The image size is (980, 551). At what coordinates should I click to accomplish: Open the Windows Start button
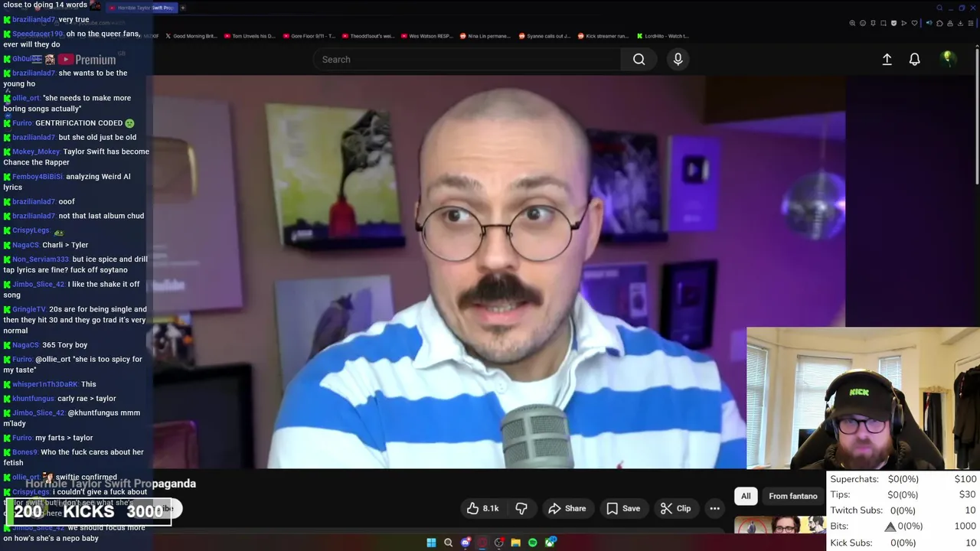431,543
